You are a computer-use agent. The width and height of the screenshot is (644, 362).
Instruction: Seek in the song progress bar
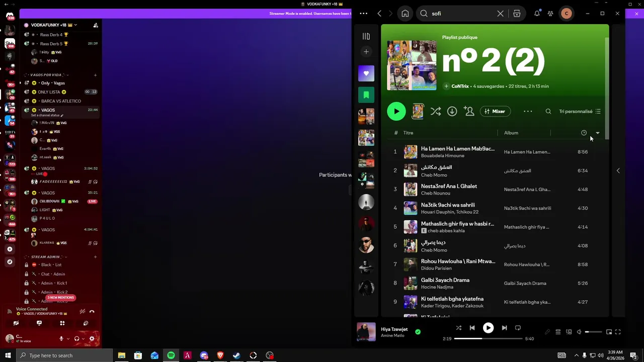tap(488, 339)
